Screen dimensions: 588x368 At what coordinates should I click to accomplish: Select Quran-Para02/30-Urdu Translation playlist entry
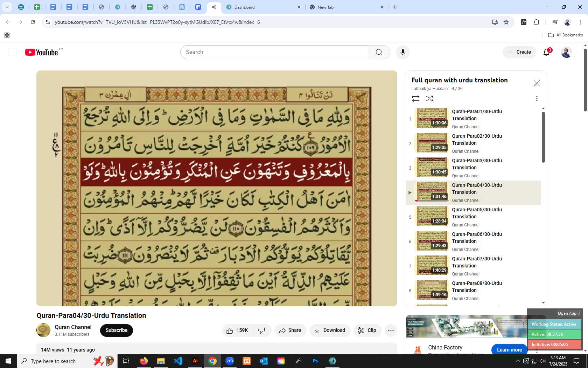click(474, 143)
